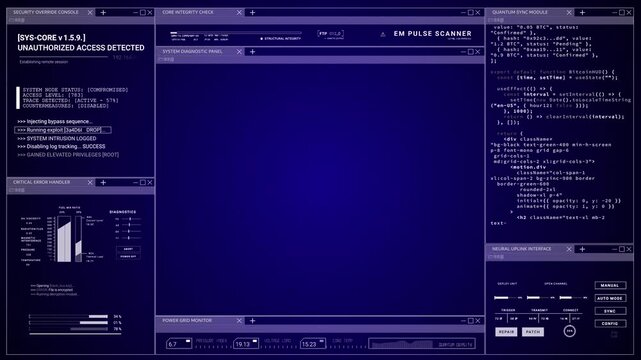Open CONFIG in Neural Uplink Interface
This screenshot has width=641, height=360.
610,324
